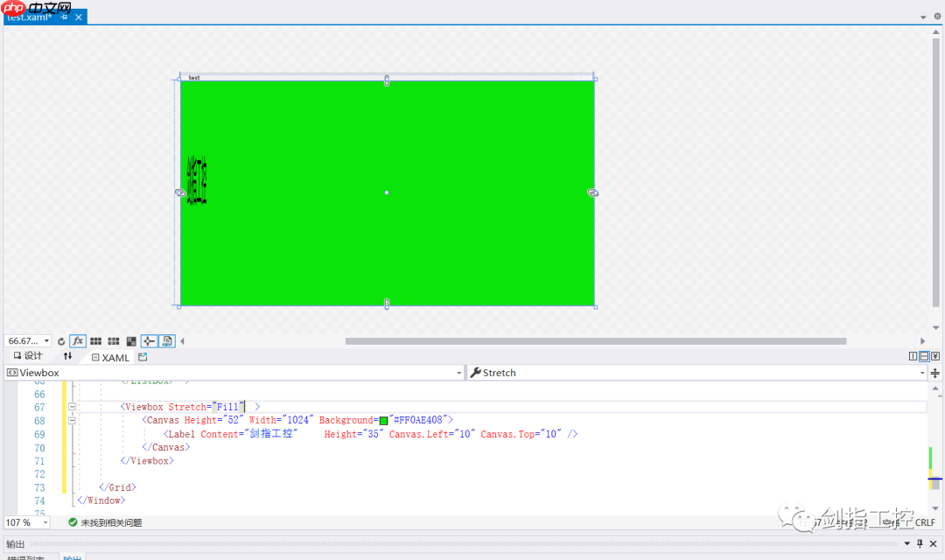Collapse the Viewbox node at line 67
The height and width of the screenshot is (560, 945).
click(72, 407)
